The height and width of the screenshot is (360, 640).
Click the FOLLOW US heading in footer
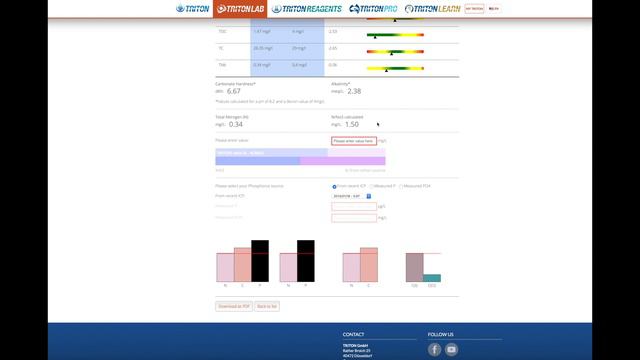pyautogui.click(x=441, y=334)
